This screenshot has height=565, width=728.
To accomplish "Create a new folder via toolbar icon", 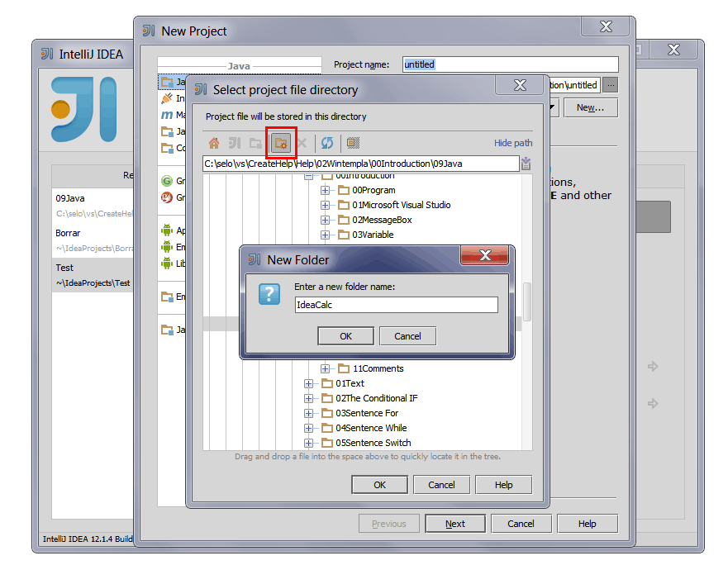I will (281, 143).
